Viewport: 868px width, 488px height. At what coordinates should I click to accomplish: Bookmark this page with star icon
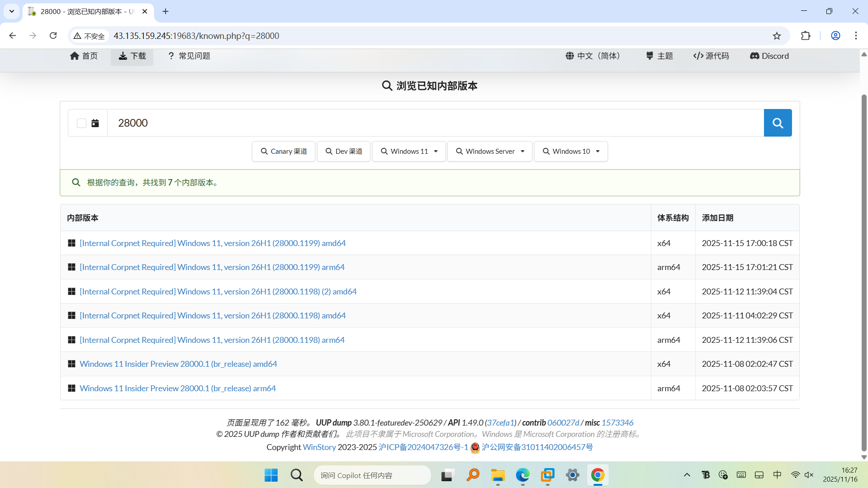point(777,36)
